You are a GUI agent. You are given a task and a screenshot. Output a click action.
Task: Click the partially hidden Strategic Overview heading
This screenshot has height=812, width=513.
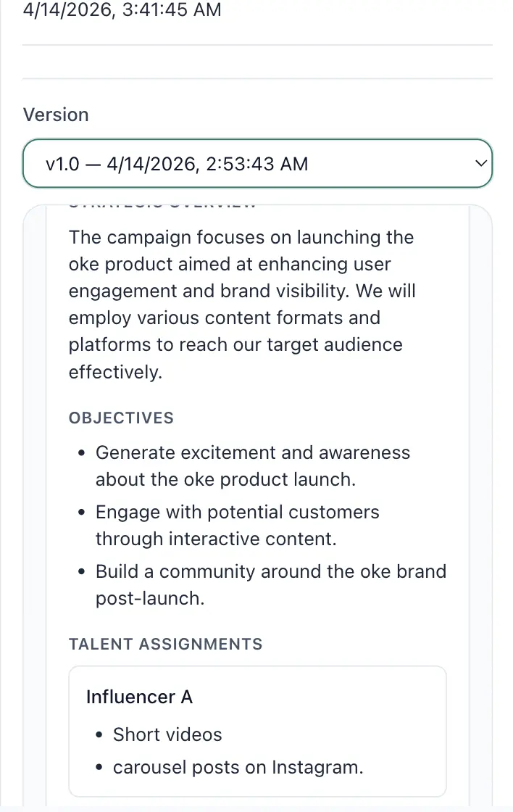(162, 207)
